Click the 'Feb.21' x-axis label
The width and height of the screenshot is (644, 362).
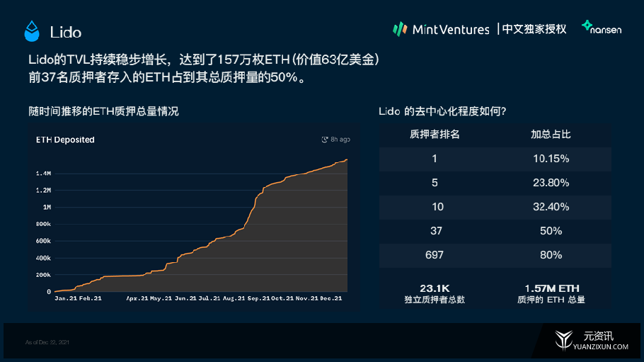tap(90, 298)
